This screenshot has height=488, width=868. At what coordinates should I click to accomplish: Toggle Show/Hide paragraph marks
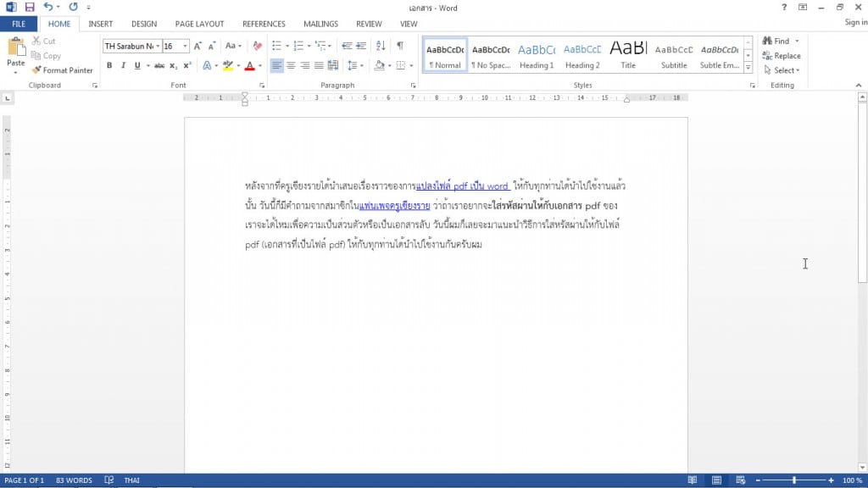click(400, 46)
